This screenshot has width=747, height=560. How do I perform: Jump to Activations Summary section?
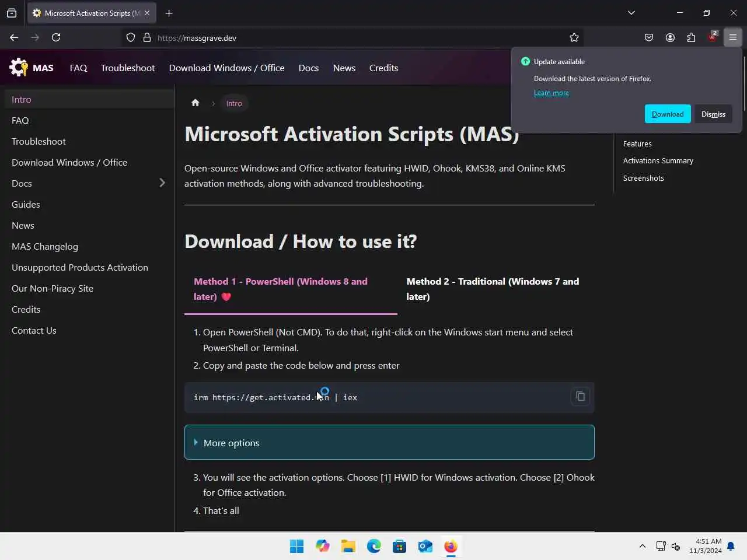pyautogui.click(x=658, y=160)
